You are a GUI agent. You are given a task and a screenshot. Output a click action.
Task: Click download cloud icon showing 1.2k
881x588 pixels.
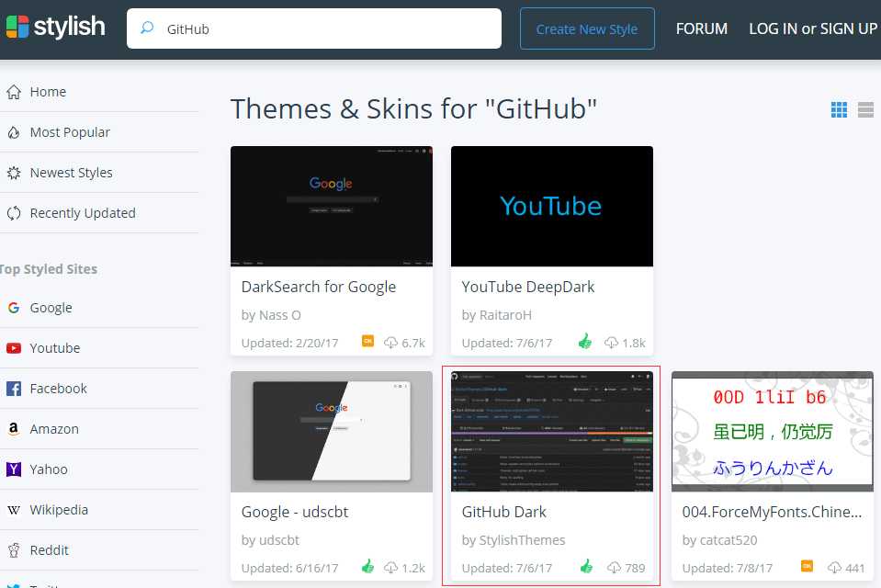click(390, 568)
